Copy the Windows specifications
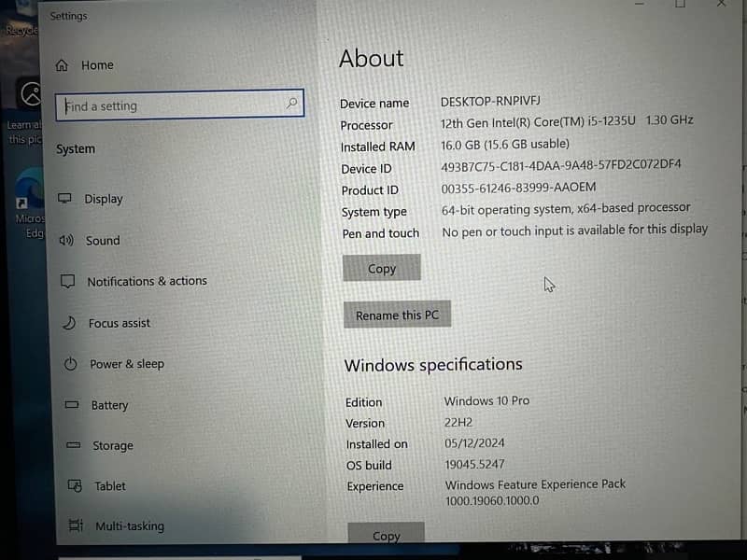This screenshot has width=747, height=560. [386, 536]
